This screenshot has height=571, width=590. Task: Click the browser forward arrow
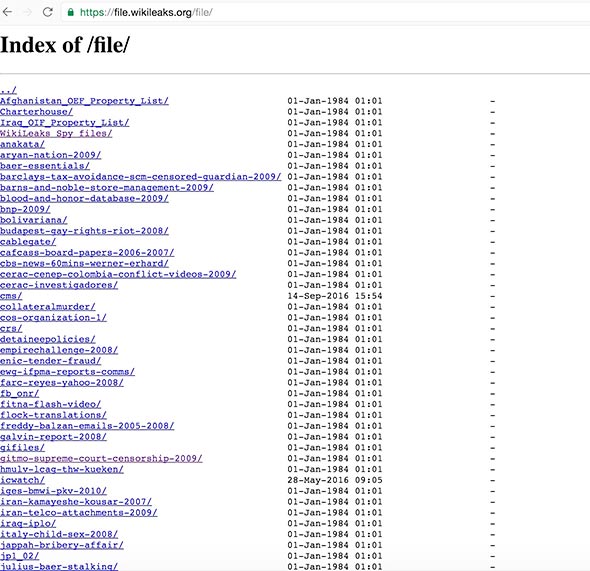pyautogui.click(x=27, y=12)
